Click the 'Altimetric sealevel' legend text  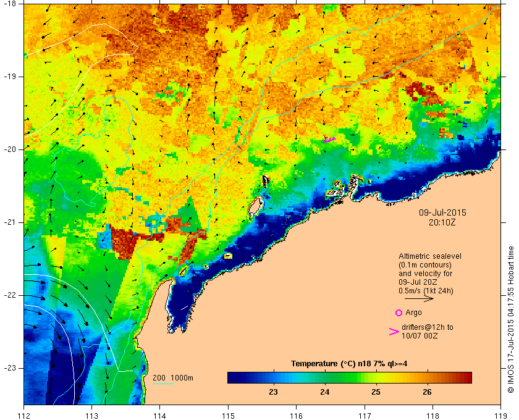[x=430, y=256]
